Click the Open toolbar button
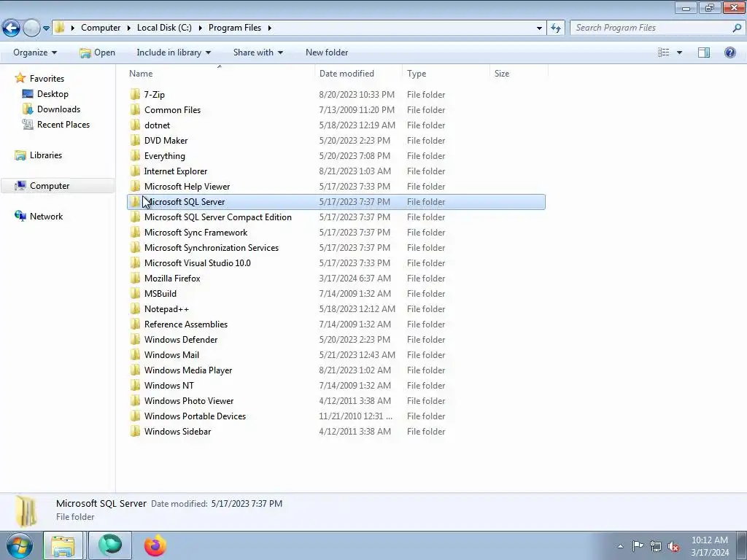 pyautogui.click(x=97, y=52)
